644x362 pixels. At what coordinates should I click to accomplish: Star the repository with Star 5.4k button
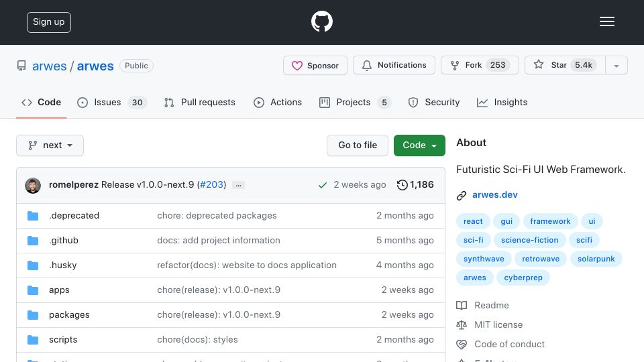pos(565,65)
